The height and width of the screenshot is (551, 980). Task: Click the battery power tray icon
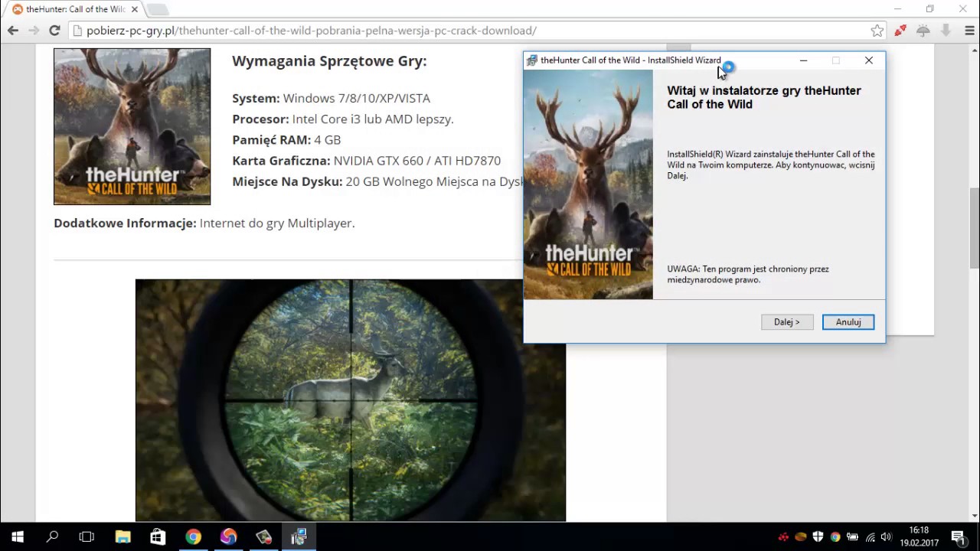click(852, 537)
